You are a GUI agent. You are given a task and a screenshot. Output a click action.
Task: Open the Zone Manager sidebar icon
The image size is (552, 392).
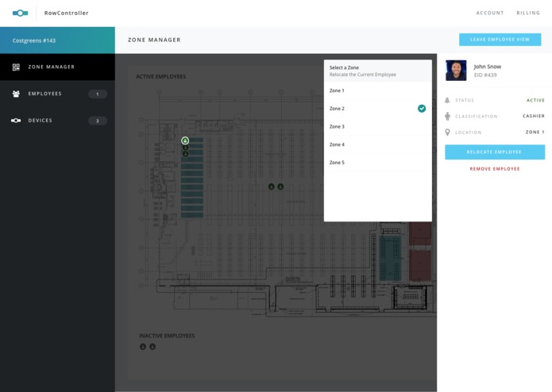(x=16, y=67)
